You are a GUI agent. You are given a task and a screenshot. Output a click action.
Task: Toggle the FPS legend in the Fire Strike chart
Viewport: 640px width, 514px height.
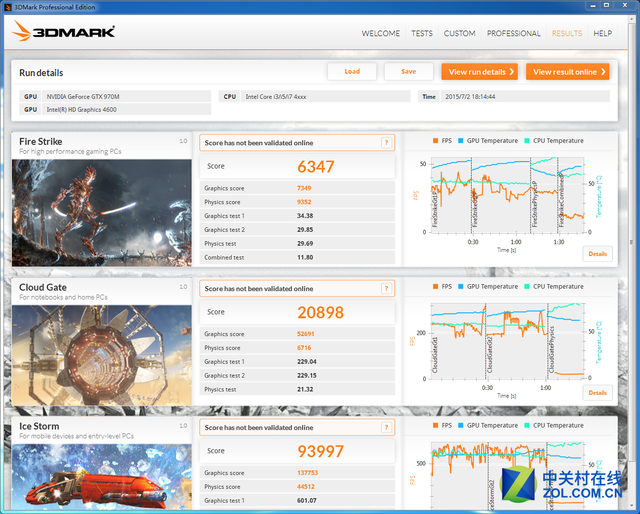441,141
